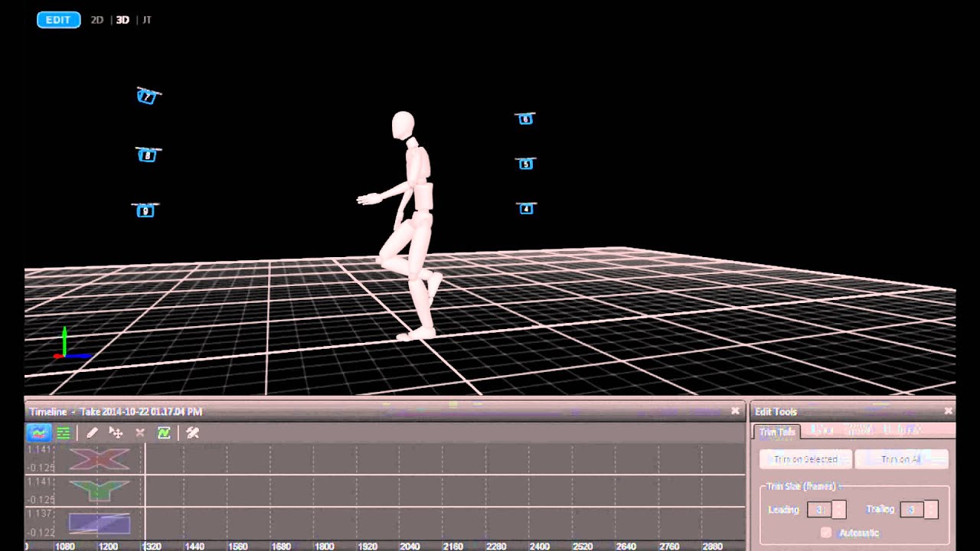Adjust the Leading trim size stepper
This screenshot has width=980, height=551.
tap(839, 510)
